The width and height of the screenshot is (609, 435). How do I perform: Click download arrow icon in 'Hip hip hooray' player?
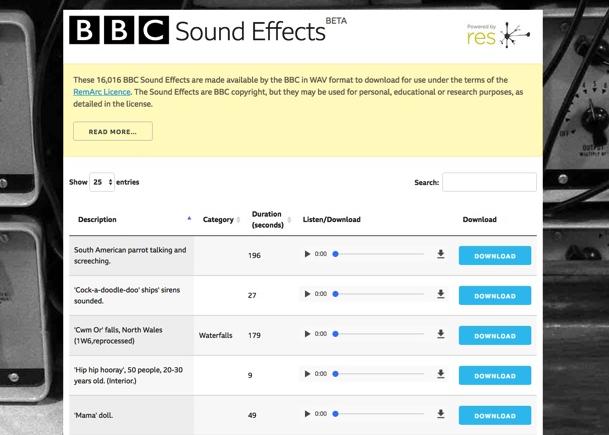pyautogui.click(x=440, y=374)
